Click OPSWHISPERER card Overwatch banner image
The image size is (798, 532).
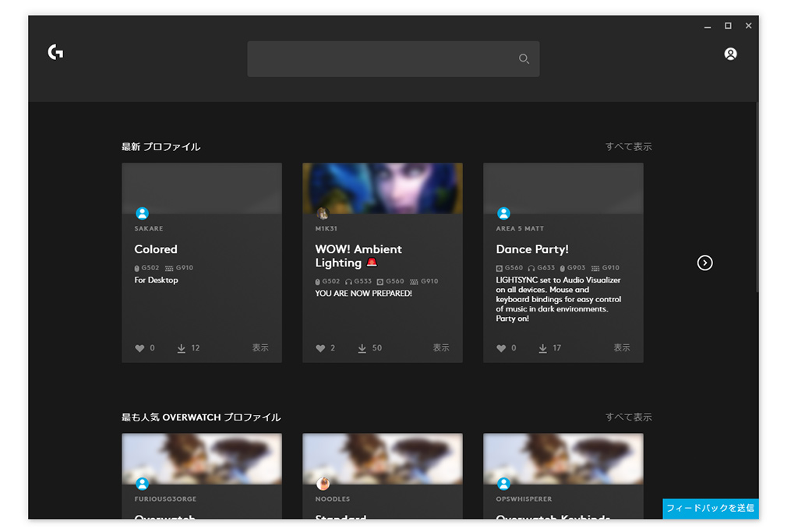pos(563,459)
